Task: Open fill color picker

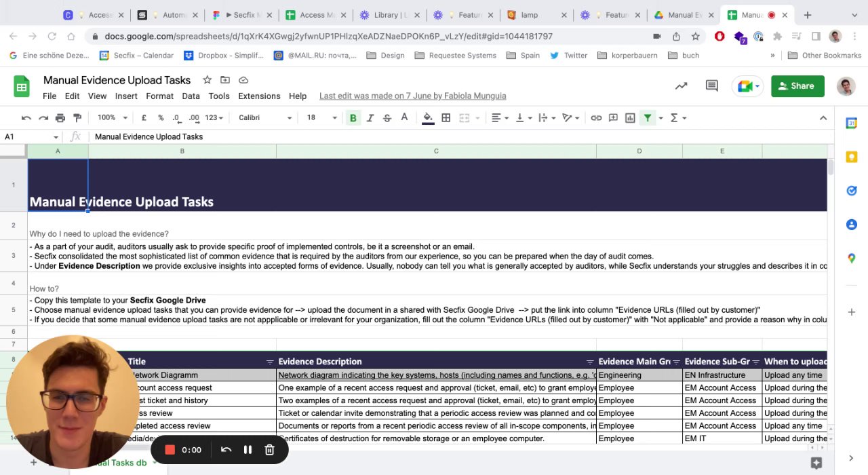Action: click(428, 118)
